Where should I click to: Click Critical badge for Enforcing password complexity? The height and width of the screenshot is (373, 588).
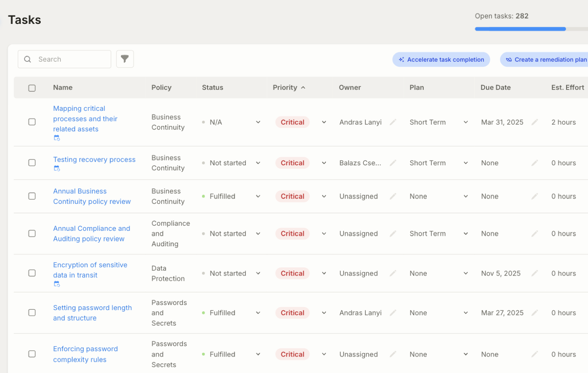click(292, 354)
